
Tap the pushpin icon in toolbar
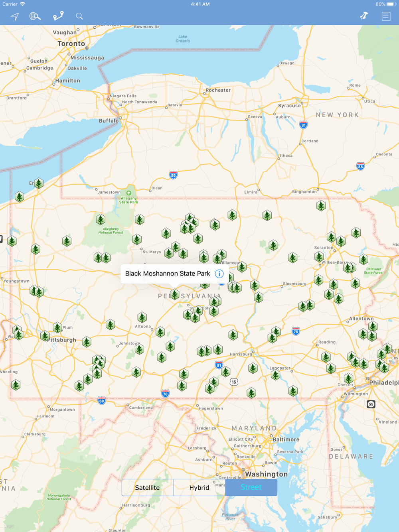[x=364, y=16]
